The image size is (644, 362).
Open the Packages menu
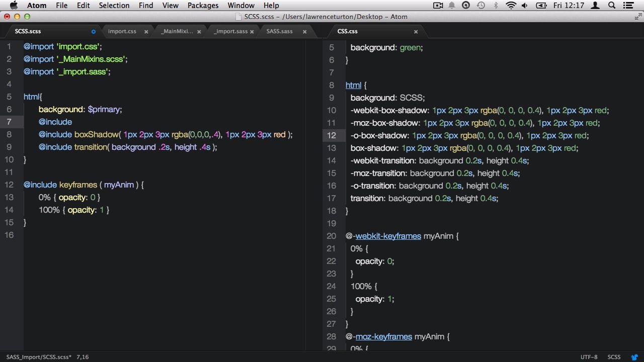click(x=203, y=6)
